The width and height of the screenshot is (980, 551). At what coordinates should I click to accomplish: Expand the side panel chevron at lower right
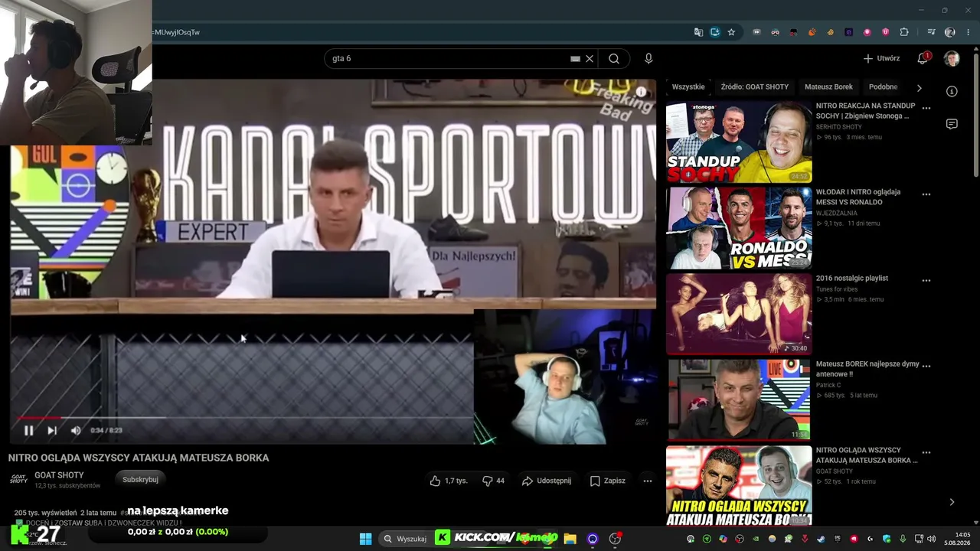(x=952, y=502)
